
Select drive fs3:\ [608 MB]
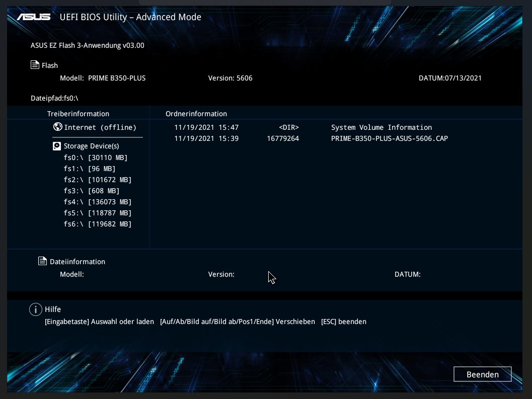92,191
